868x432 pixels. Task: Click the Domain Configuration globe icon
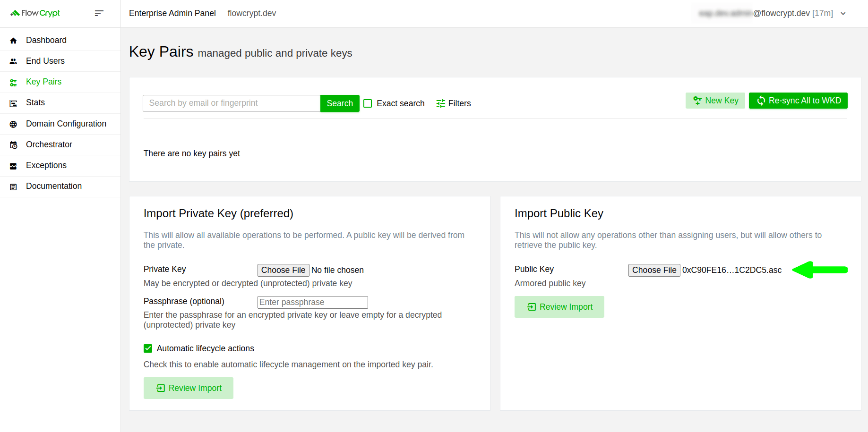pyautogui.click(x=13, y=124)
